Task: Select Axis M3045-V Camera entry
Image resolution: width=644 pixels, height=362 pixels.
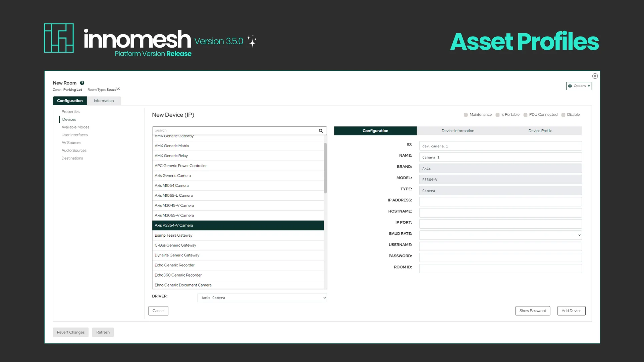Action: [x=238, y=205]
